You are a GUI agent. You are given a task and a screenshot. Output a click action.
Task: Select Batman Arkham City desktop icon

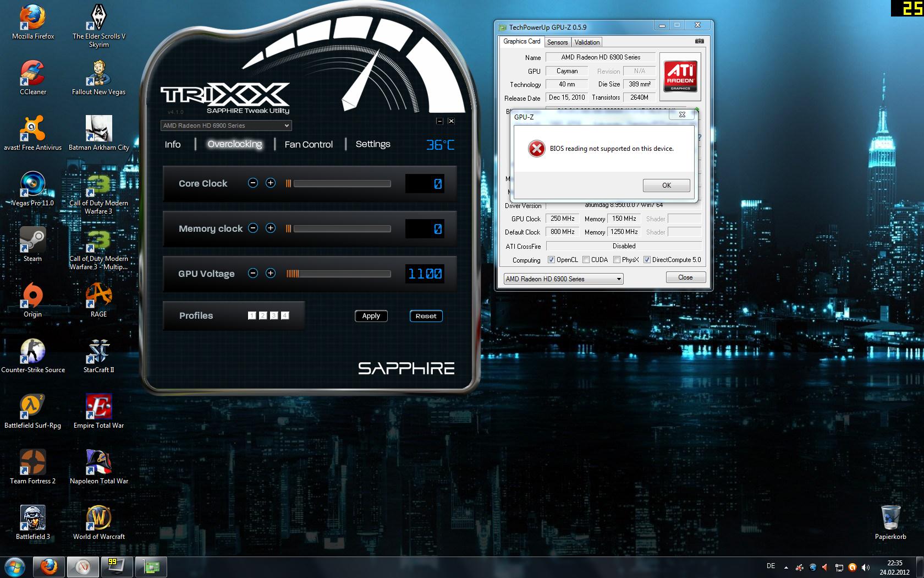(x=99, y=133)
